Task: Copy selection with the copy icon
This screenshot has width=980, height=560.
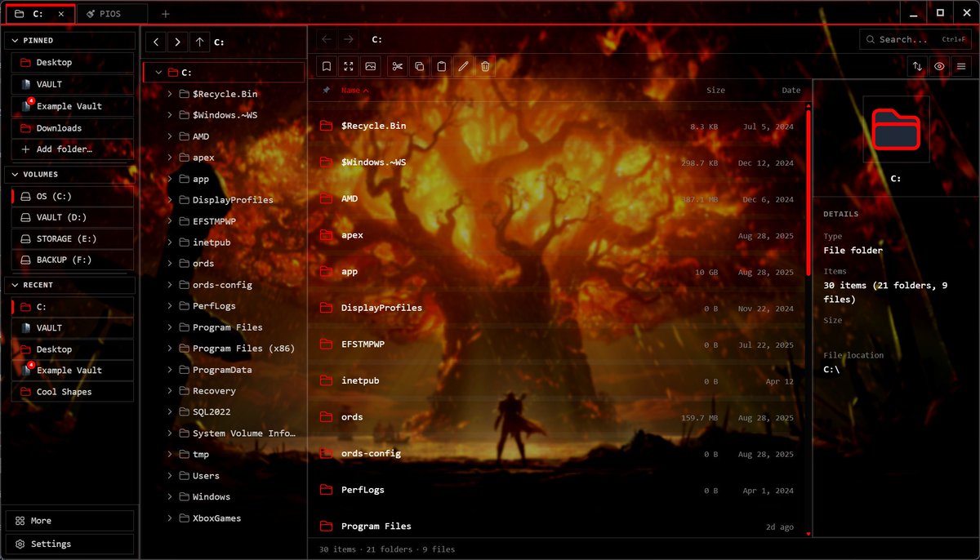Action: 419,66
